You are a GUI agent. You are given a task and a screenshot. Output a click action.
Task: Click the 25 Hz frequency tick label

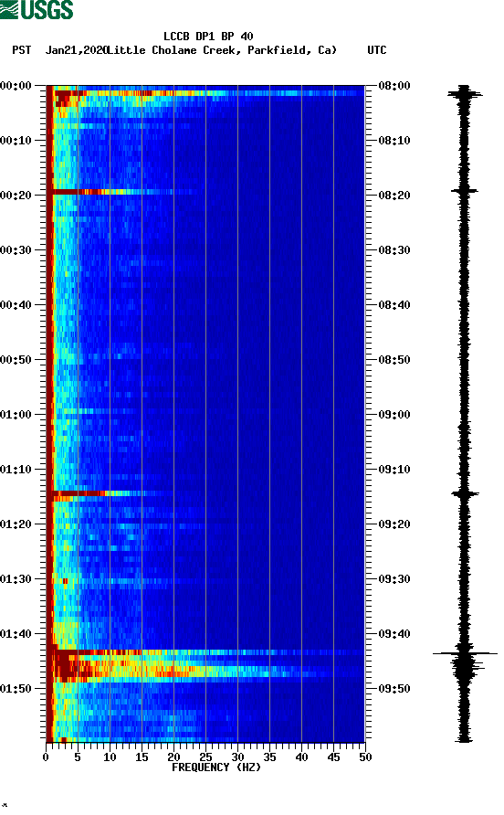click(205, 757)
